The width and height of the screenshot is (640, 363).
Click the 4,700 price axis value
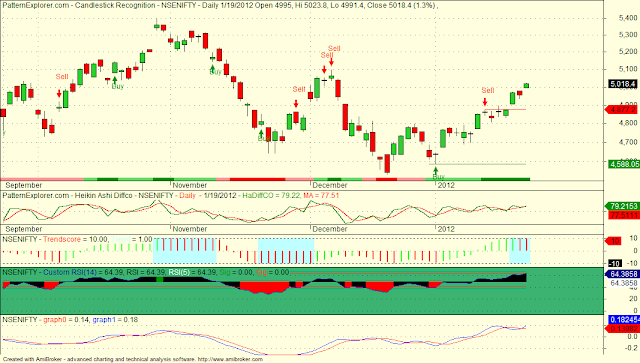[x=628, y=142]
